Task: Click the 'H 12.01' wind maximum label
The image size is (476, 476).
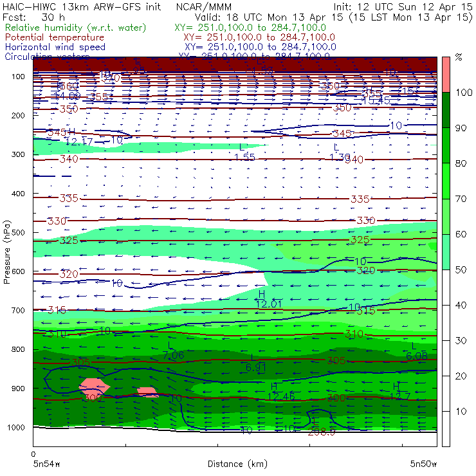Action: 268,298
